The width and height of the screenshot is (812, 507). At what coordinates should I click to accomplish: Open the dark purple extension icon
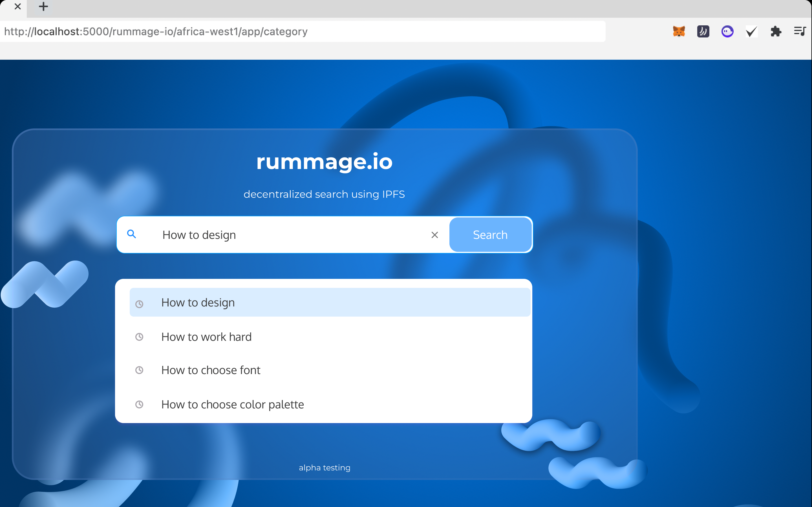(x=703, y=32)
